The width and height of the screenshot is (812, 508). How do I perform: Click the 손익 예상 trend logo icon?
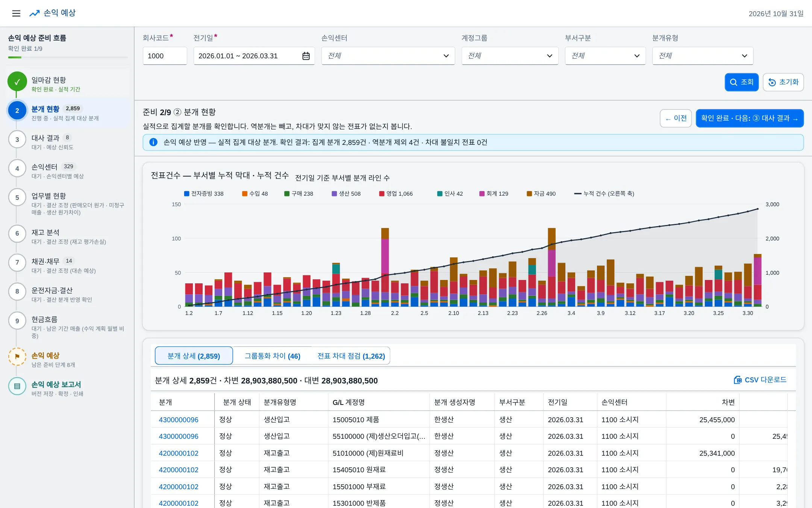point(35,14)
